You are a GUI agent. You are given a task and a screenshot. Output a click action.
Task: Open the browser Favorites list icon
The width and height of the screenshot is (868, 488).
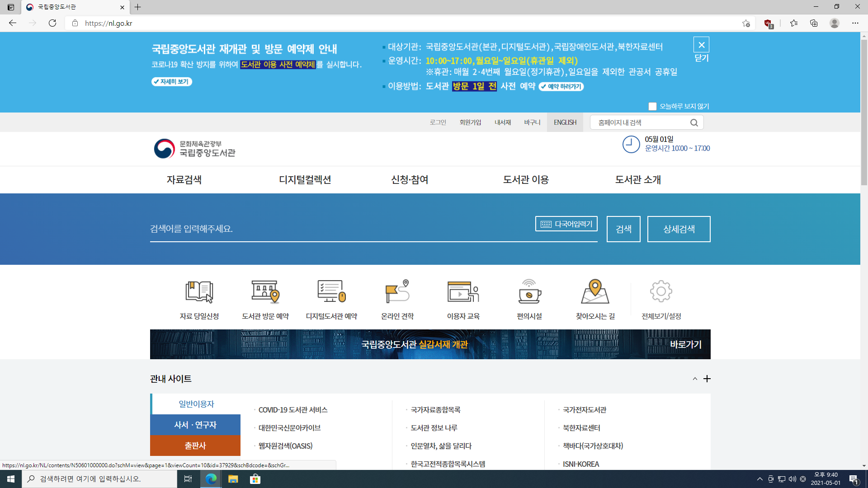point(794,23)
